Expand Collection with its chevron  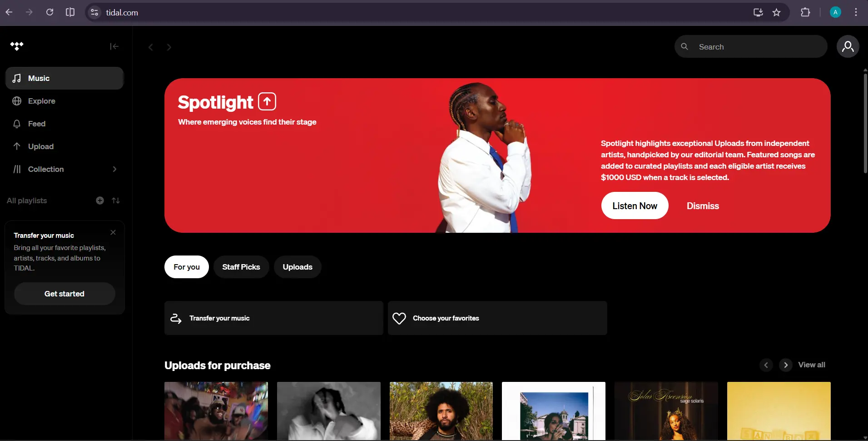point(114,169)
